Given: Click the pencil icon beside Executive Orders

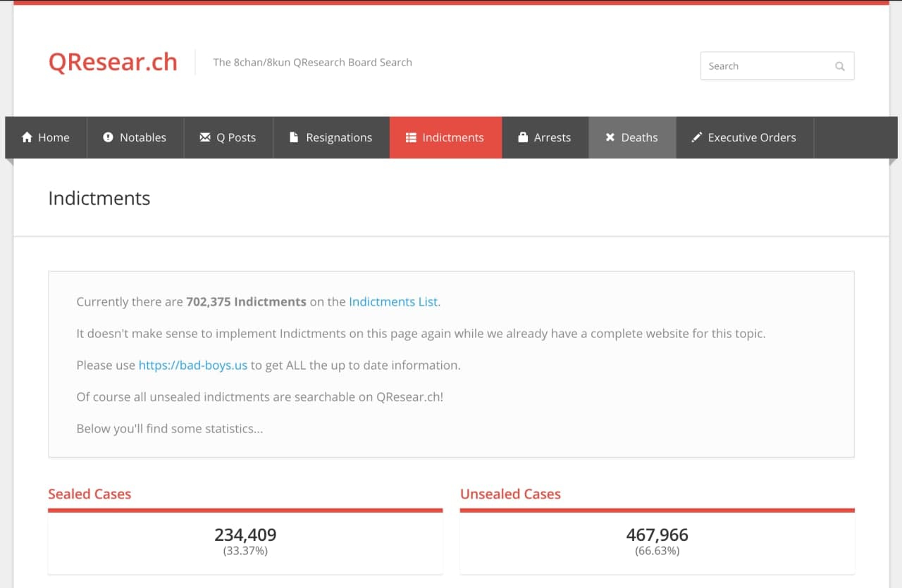Looking at the screenshot, I should [x=697, y=137].
